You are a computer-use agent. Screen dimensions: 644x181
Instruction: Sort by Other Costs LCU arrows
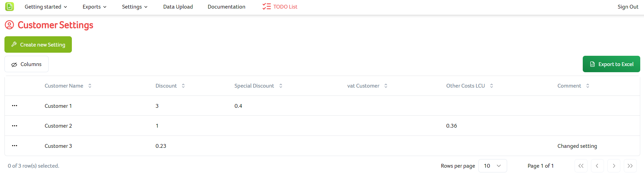point(491,86)
